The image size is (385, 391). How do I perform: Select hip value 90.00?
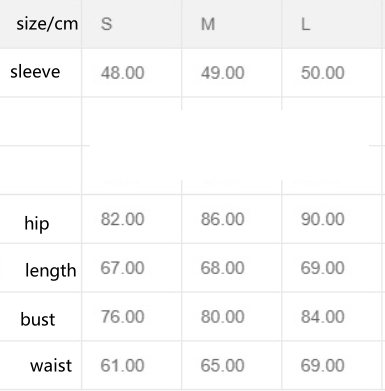point(323,219)
